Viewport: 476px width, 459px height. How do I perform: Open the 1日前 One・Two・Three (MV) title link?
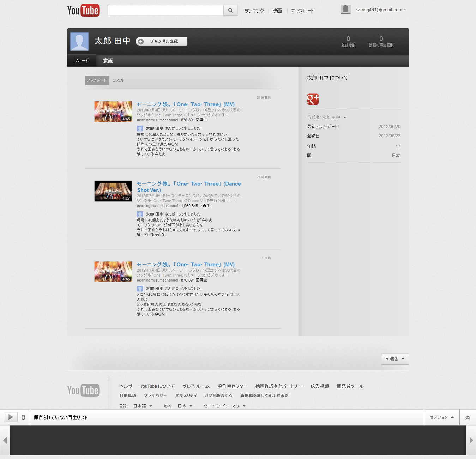coord(186,265)
